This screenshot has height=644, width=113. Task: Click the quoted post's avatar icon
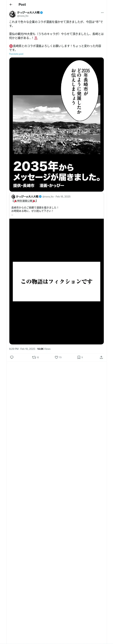(x=13, y=196)
